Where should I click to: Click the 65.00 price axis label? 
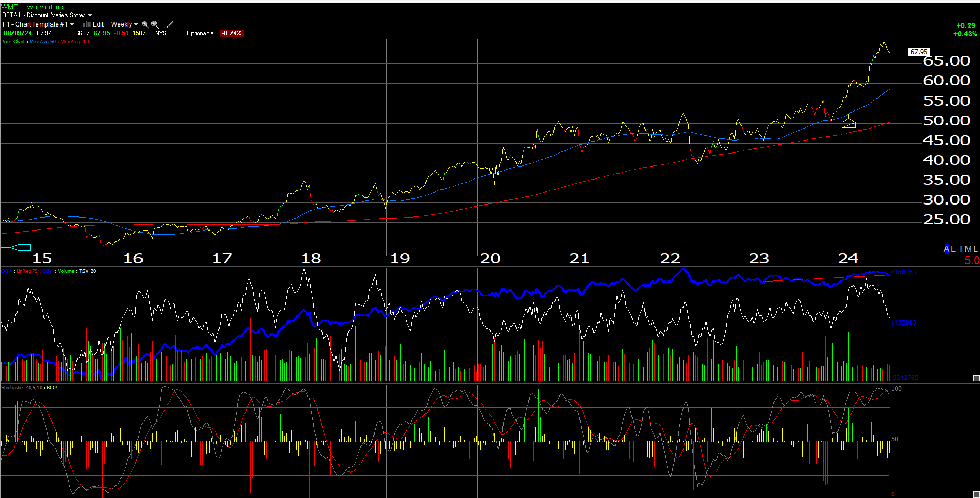946,61
